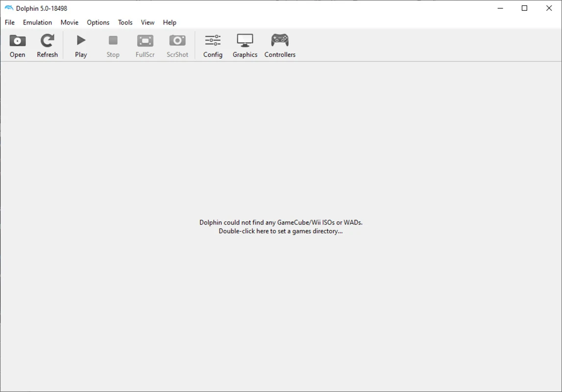The height and width of the screenshot is (392, 562).
Task: Open the Tools menu
Action: 125,23
